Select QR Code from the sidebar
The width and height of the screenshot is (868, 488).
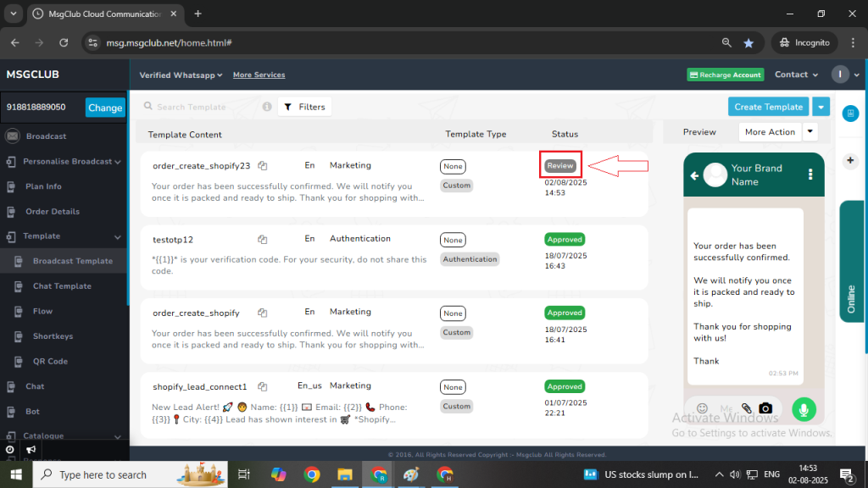tap(50, 361)
